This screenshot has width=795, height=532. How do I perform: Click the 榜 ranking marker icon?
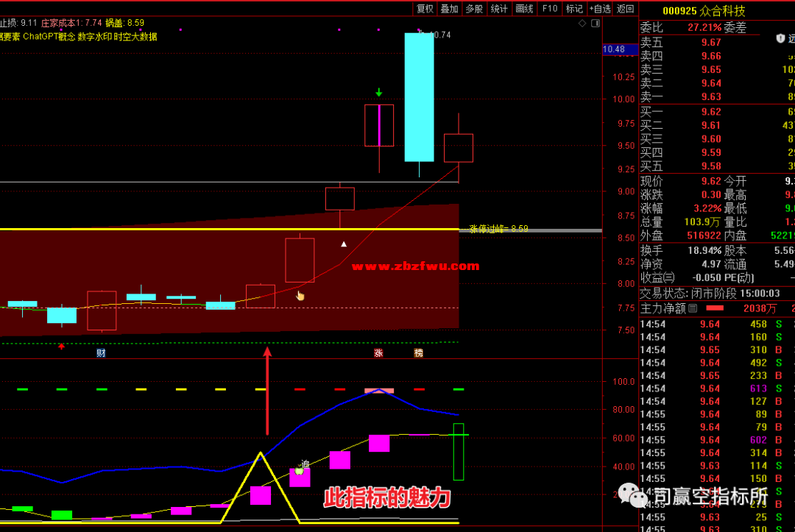418,353
